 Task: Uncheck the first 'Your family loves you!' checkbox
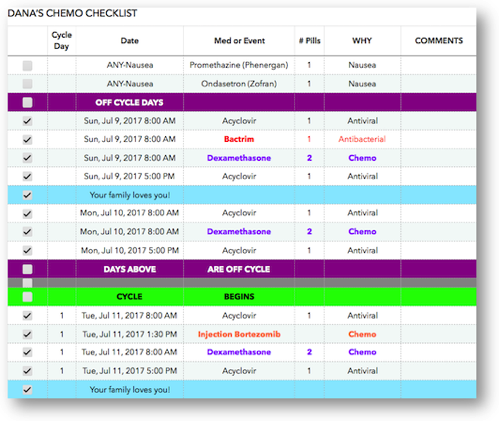click(x=27, y=195)
